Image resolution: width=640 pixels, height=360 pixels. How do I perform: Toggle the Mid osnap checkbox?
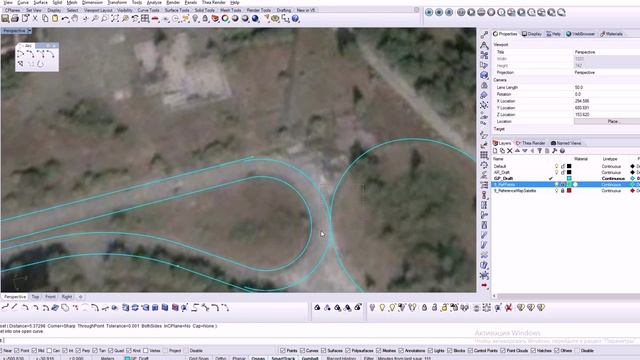34,351
